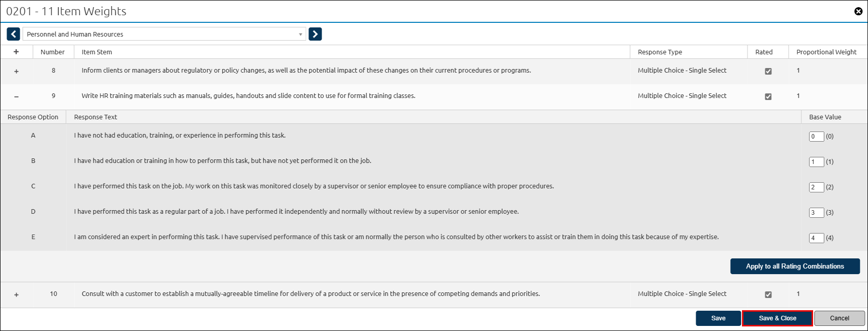Collapse item 9 response options

[x=16, y=96]
